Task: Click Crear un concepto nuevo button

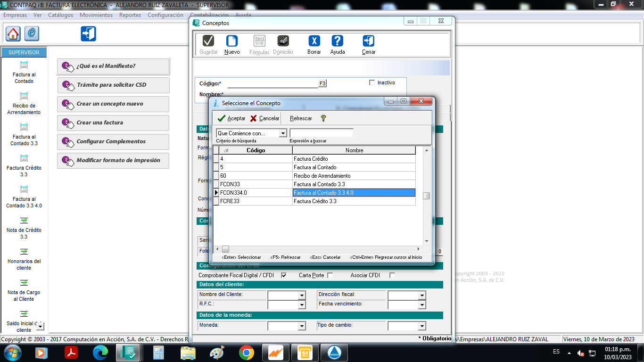Action: pyautogui.click(x=113, y=104)
